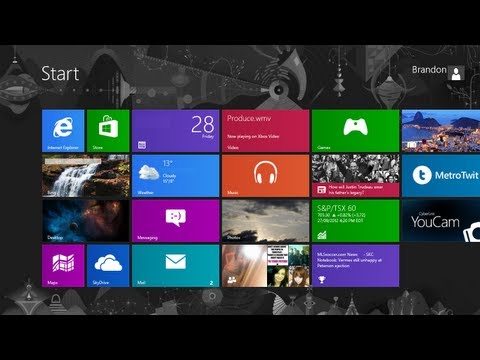
Task: Click the Brandon user account name
Action: (x=429, y=70)
